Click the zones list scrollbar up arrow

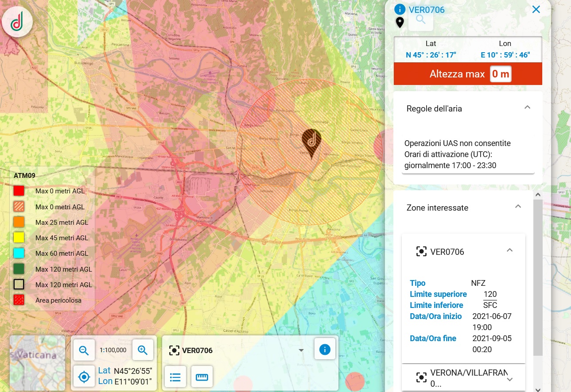(x=538, y=195)
